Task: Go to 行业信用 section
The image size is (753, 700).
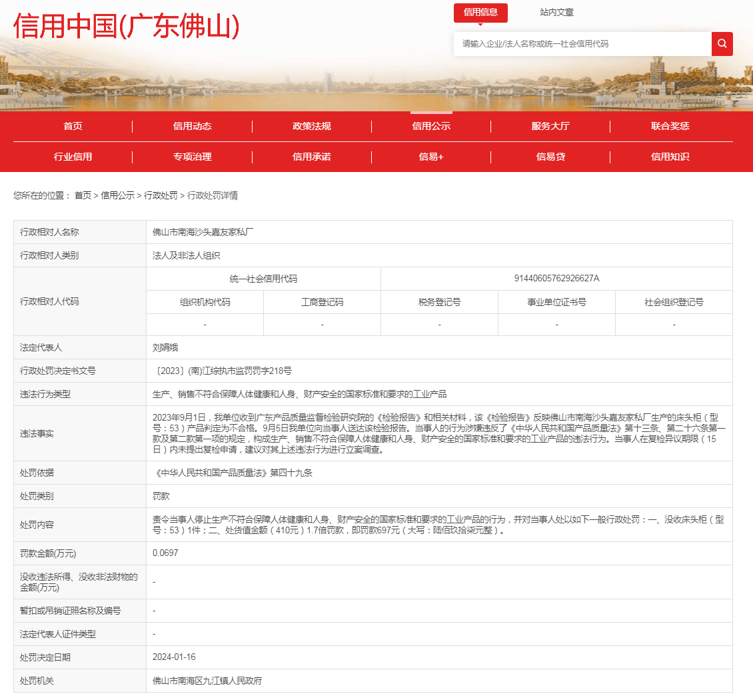Action: (73, 157)
